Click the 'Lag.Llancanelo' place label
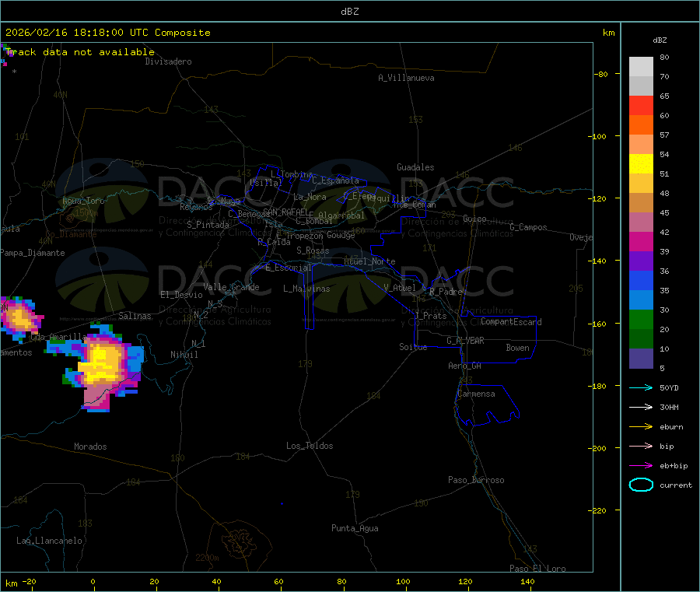This screenshot has width=700, height=592. pos(49,541)
